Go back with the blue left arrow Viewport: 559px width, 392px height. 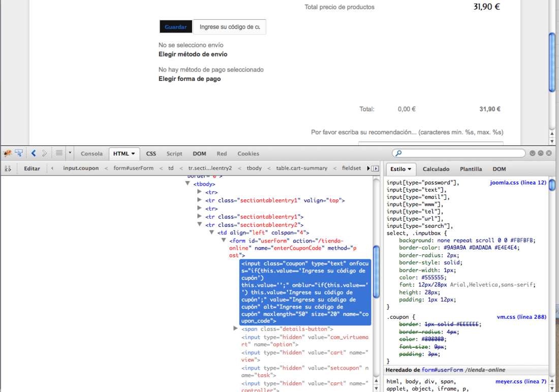coord(34,154)
